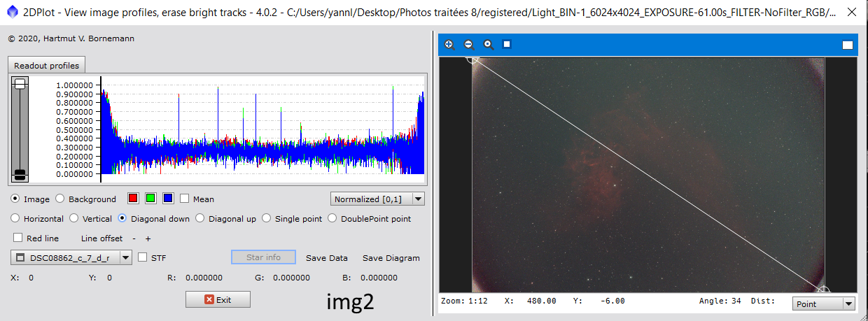Click the Line offset label
The width and height of the screenshot is (868, 321).
101,238
